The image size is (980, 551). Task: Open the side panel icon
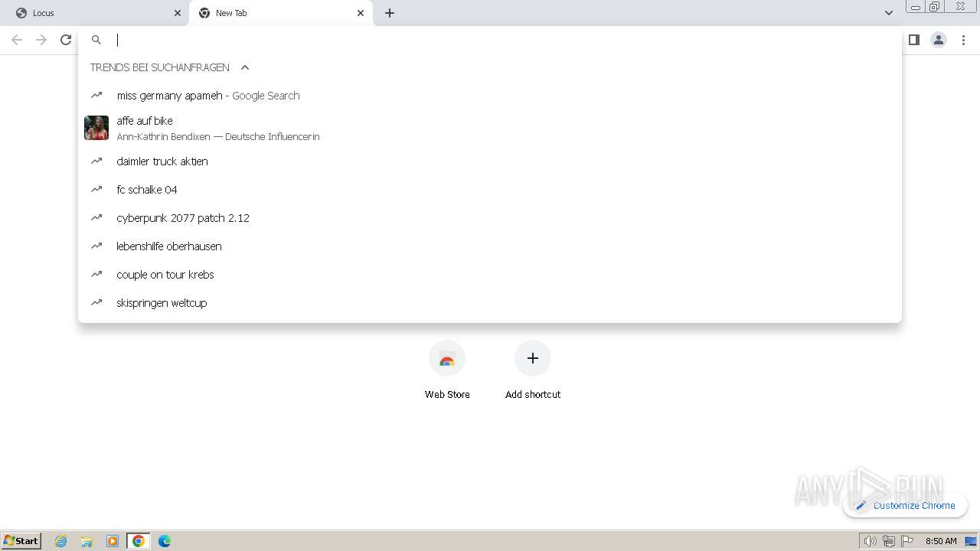point(913,40)
